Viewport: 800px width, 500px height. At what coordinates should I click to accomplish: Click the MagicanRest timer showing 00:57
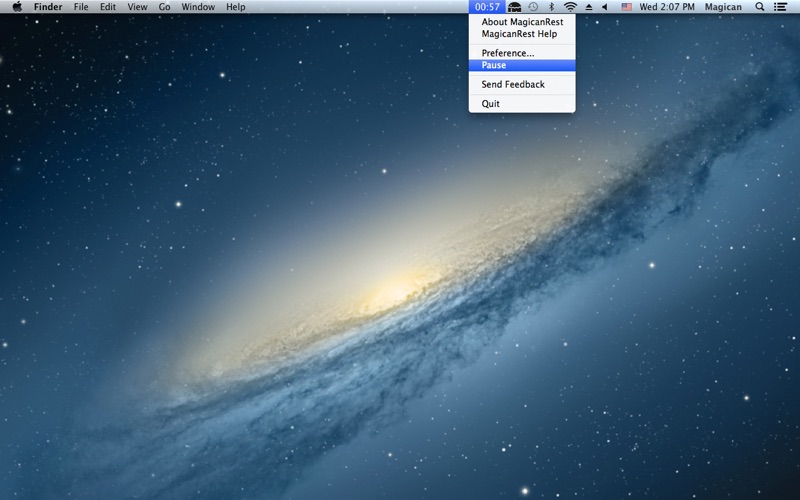pos(487,7)
